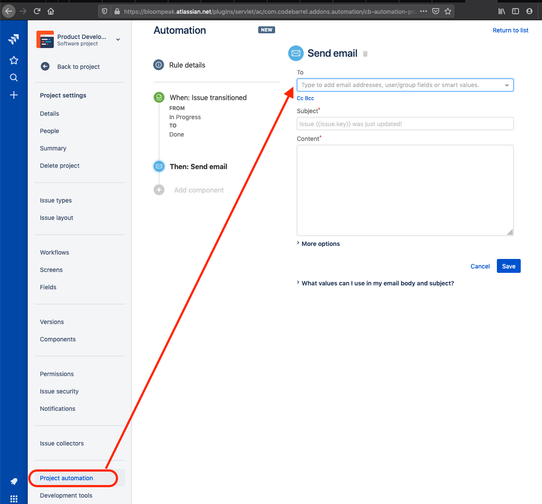Image resolution: width=542 pixels, height=504 pixels.
Task: Open Details project setting
Action: tap(49, 113)
